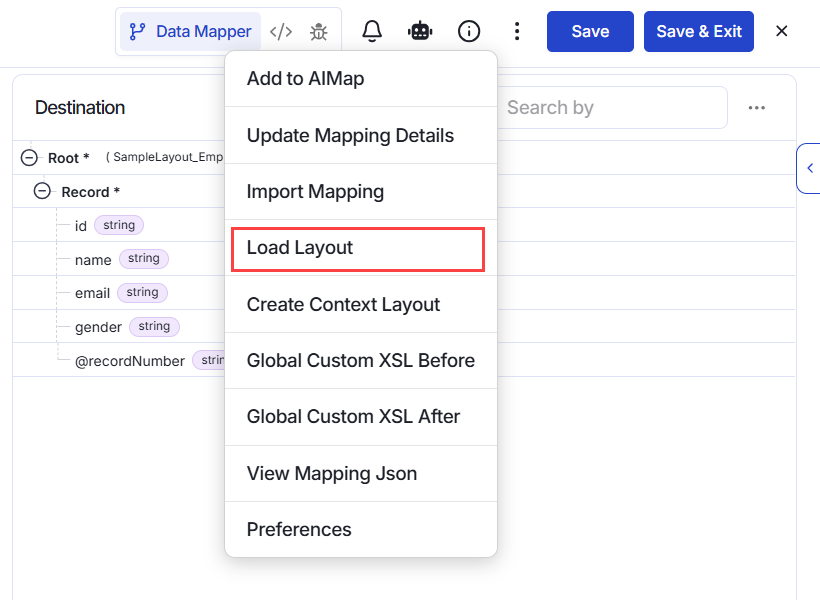The image size is (820, 600).
Task: Switch to Data Mapper tab
Action: (191, 31)
